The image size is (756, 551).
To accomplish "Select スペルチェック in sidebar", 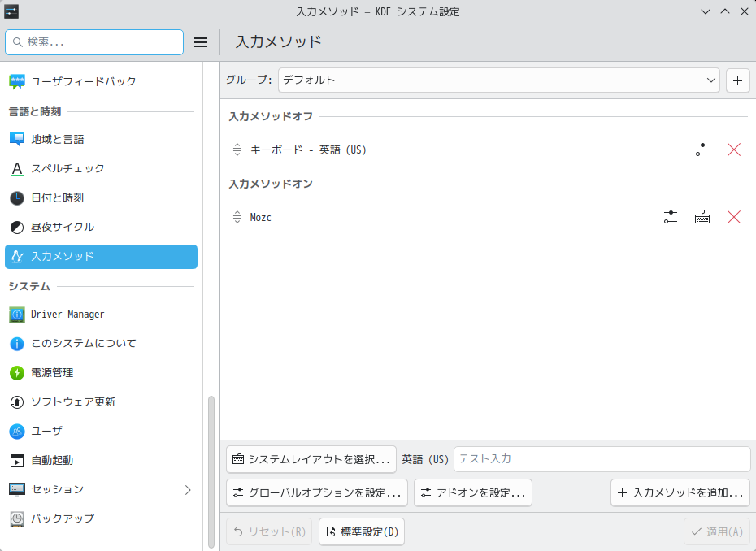I will coord(102,169).
